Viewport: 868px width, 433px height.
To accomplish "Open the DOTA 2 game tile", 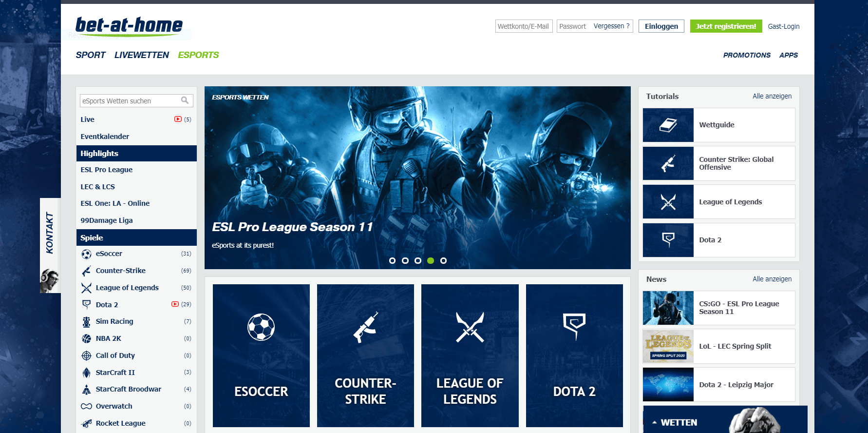I will tap(574, 355).
